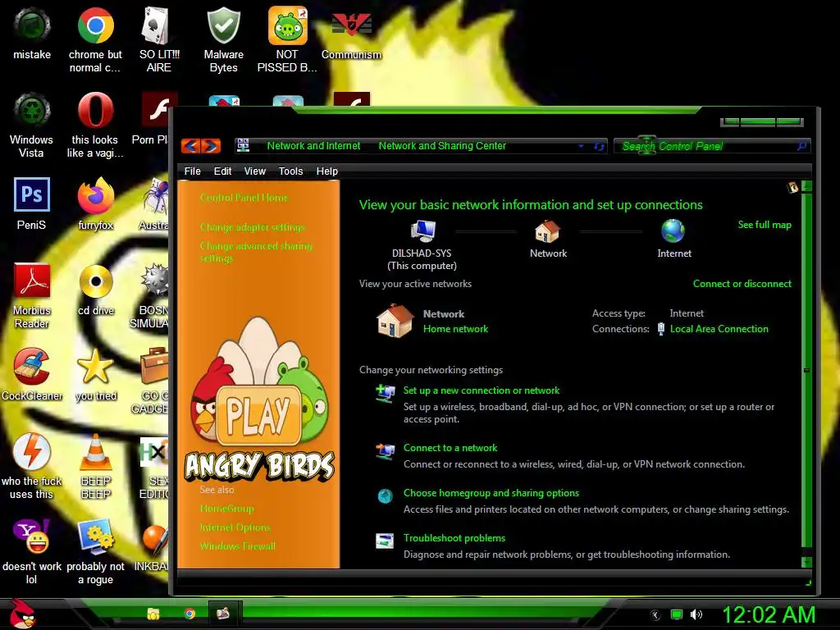Open the Tools menu
This screenshot has height=630, width=840.
(x=291, y=171)
